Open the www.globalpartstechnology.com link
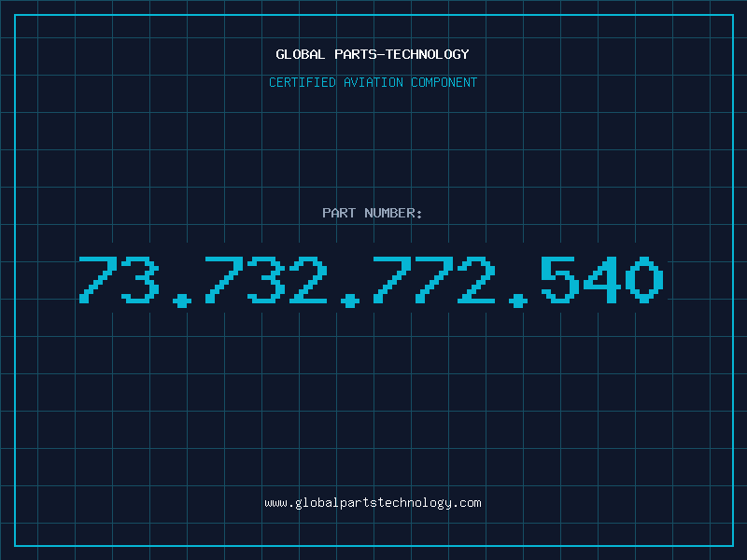The width and height of the screenshot is (747, 560). (373, 503)
